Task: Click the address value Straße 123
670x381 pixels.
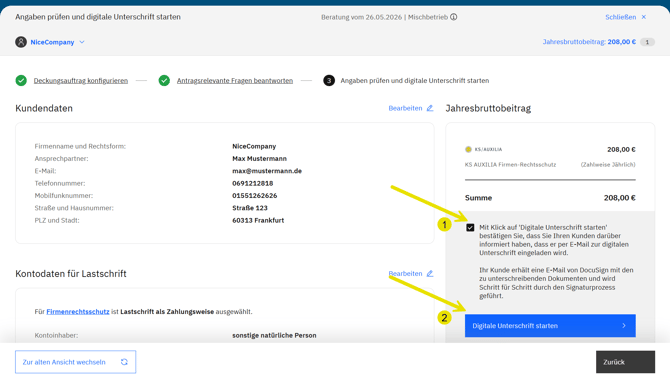Action: coord(250,208)
